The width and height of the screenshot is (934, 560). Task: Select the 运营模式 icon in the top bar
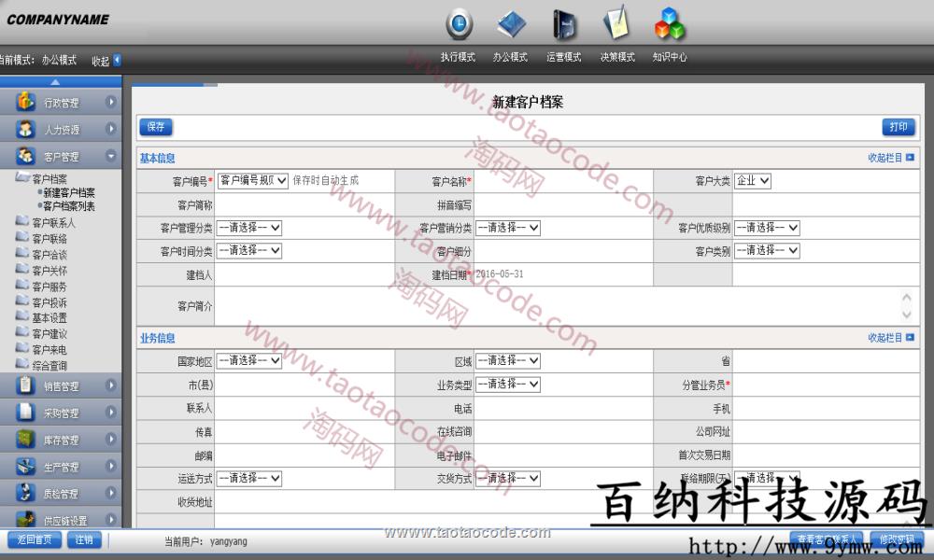(x=563, y=24)
